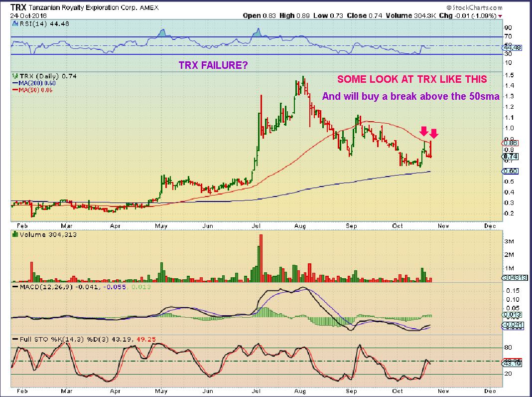532x397 pixels.
Task: Click the RSI(14) indicator icon
Action: pyautogui.click(x=14, y=24)
